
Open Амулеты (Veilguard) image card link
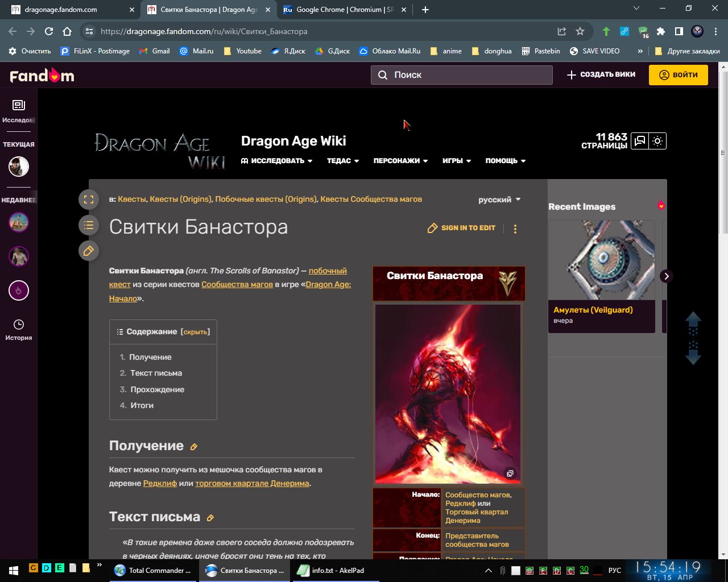coord(593,310)
